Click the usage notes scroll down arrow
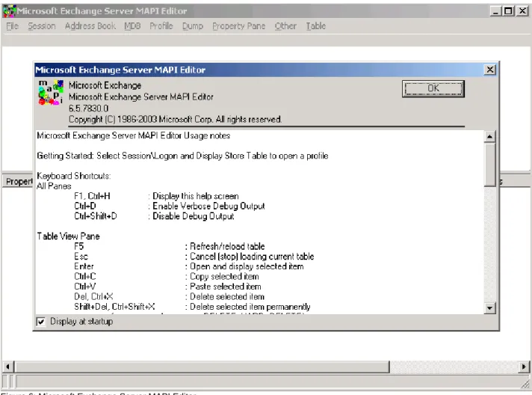The height and width of the screenshot is (395, 532). [x=489, y=308]
